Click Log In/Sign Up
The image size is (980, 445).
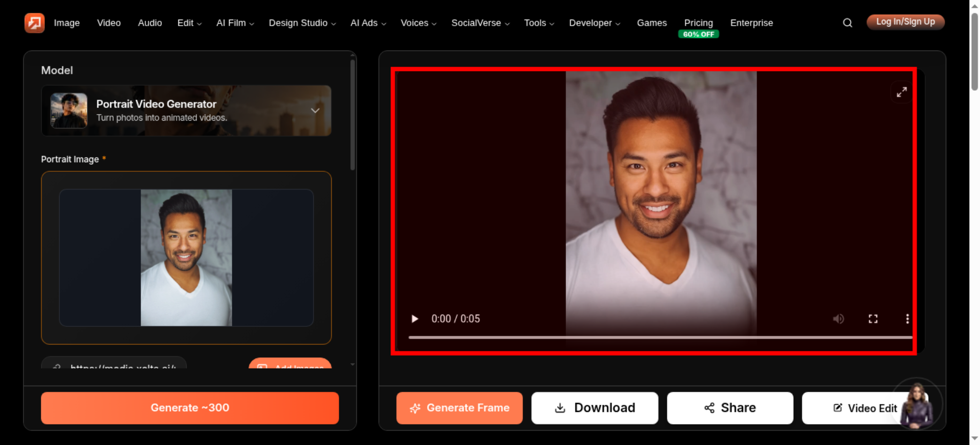tap(906, 22)
